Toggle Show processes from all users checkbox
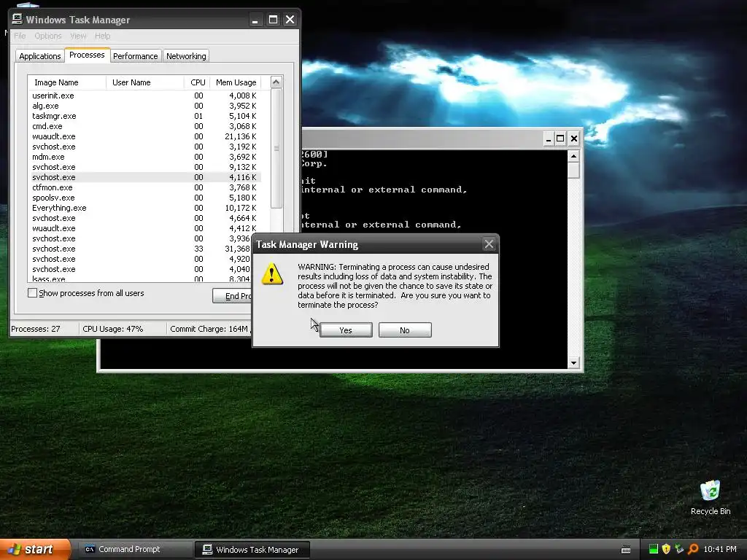The height and width of the screenshot is (560, 747). 32,293
